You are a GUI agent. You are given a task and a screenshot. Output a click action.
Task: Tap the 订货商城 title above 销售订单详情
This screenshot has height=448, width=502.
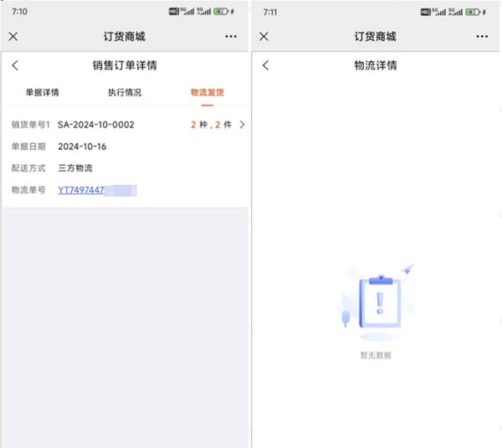pos(124,37)
